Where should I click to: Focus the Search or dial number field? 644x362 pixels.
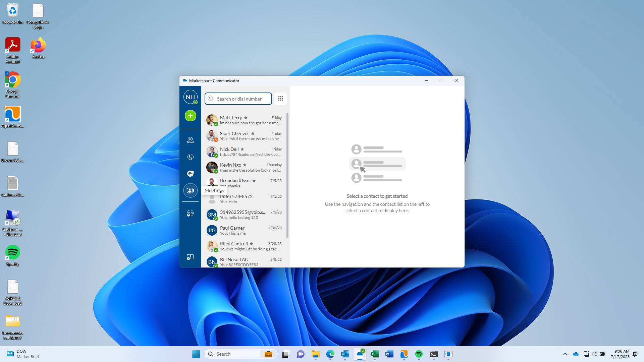[238, 99]
